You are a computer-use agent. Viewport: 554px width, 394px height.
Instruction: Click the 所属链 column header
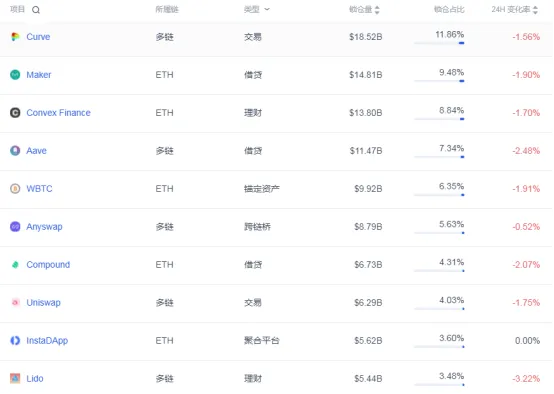point(167,10)
